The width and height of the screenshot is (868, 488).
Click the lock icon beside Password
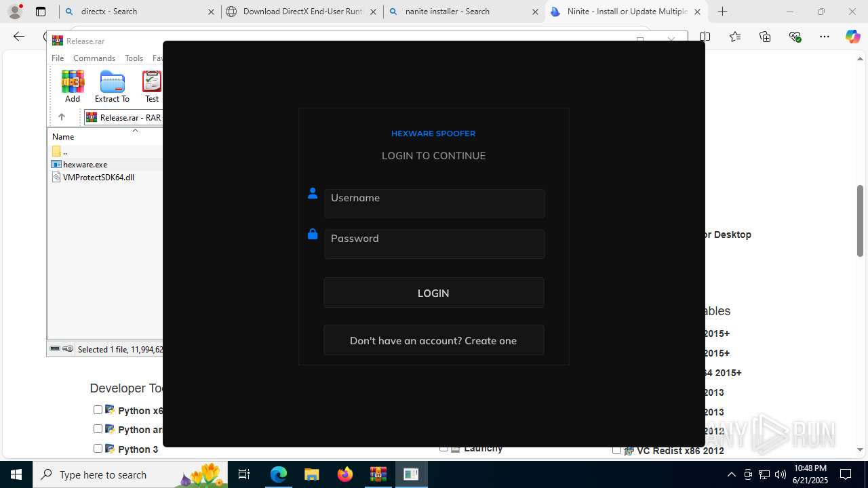[x=313, y=234]
